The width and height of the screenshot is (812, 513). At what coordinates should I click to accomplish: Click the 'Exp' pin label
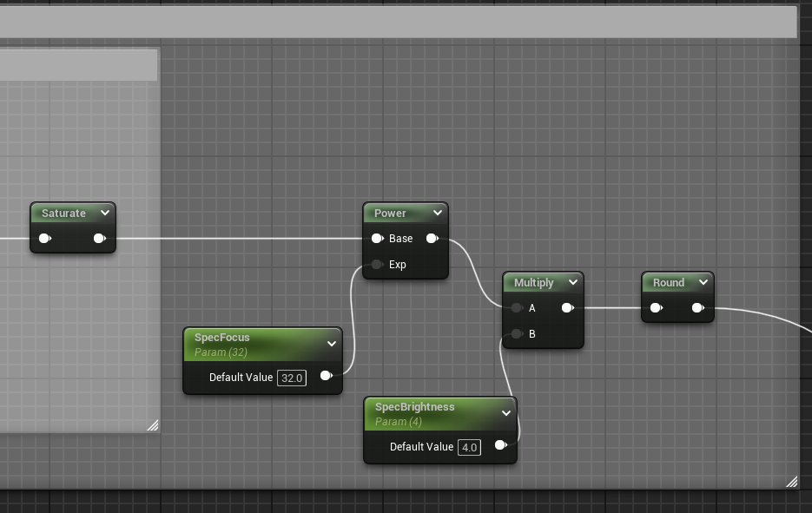[x=398, y=265]
